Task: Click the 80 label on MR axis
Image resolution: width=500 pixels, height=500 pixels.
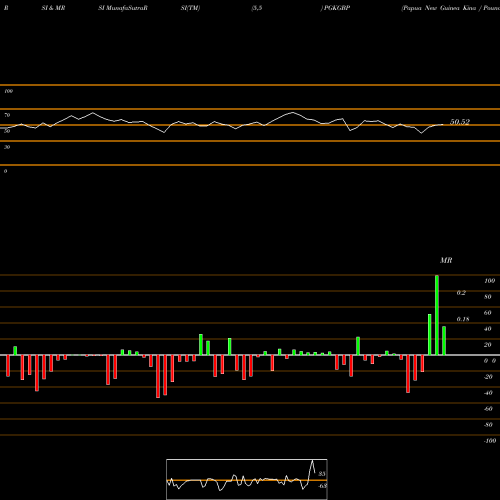Action: point(488,297)
